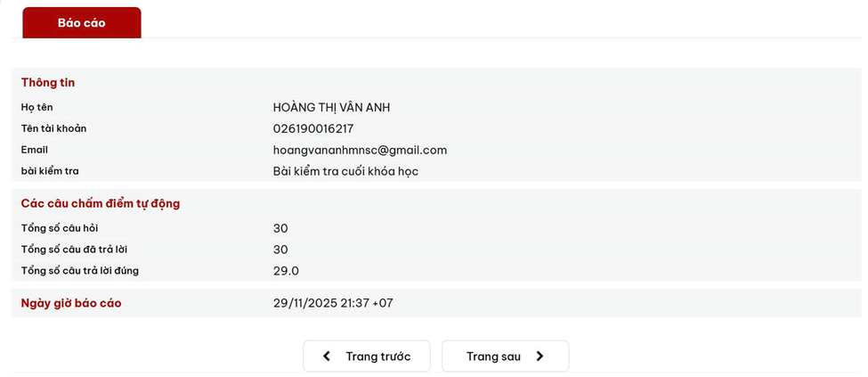Click the Tổng số câu trả lời đúng label

[x=80, y=270]
